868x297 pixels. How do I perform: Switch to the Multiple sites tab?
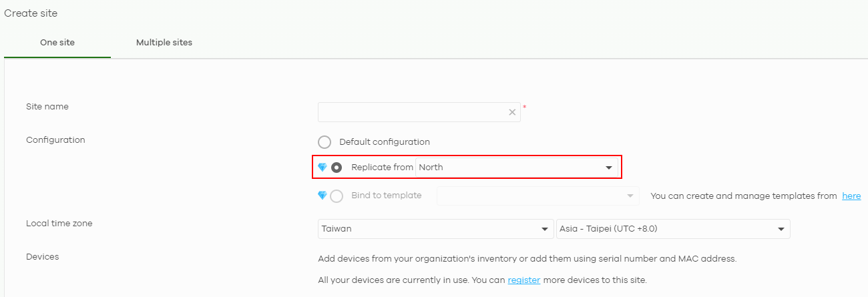(164, 43)
